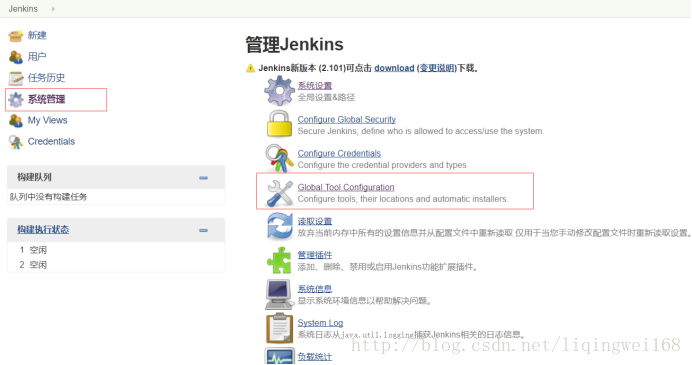692x365 pixels.
Task: Open the 管理插件 link
Action: click(315, 255)
